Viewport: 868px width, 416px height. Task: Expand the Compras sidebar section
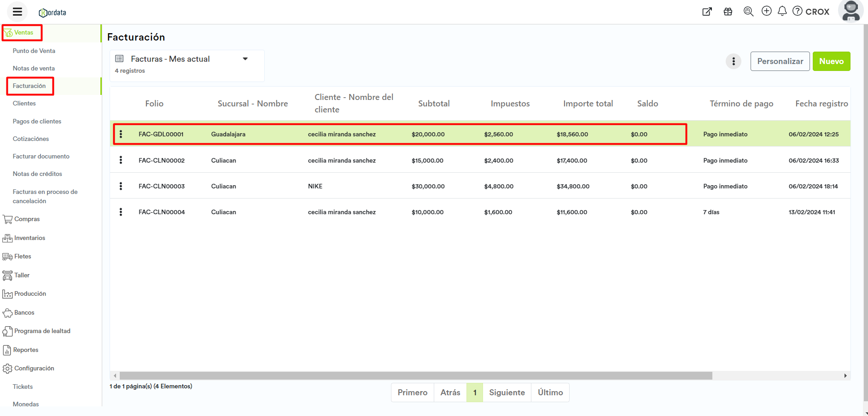tap(27, 219)
